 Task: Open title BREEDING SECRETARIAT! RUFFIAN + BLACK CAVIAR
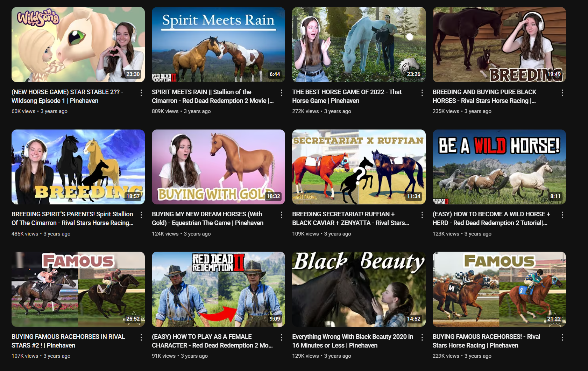tap(351, 218)
